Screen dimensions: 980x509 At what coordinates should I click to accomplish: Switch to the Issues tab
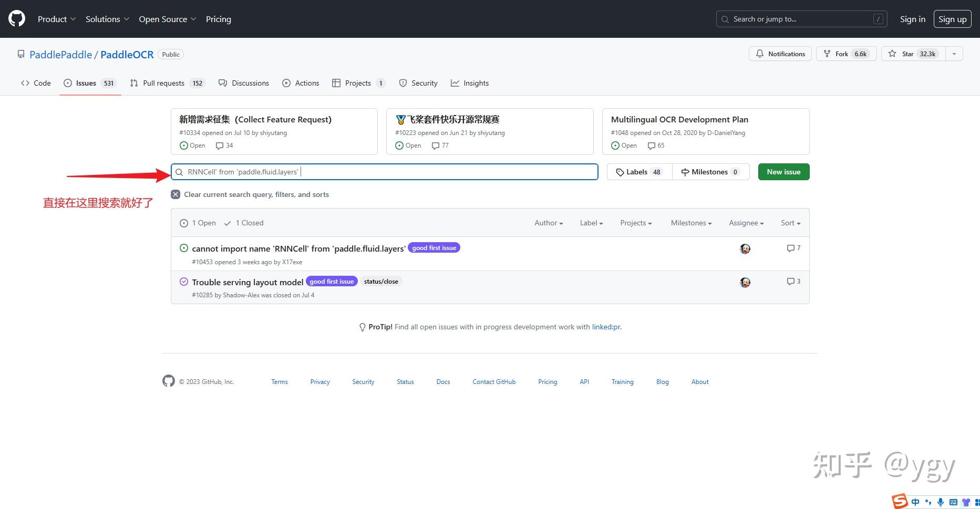pyautogui.click(x=90, y=83)
